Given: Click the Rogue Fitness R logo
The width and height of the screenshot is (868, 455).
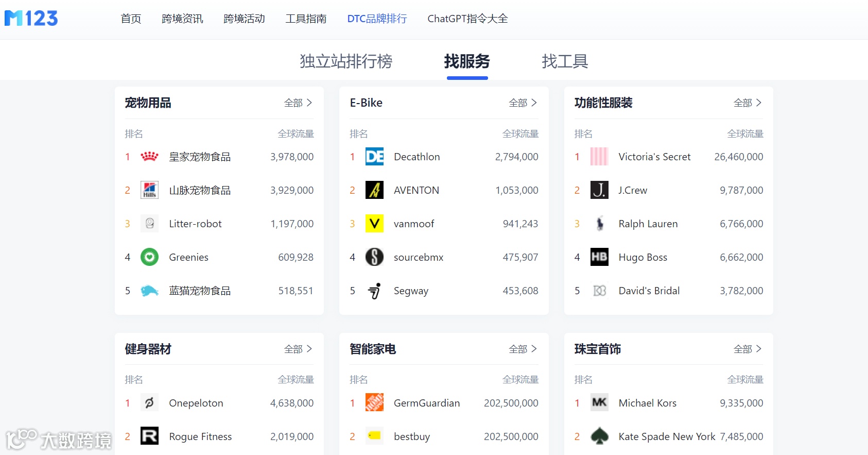Looking at the screenshot, I should [x=150, y=436].
